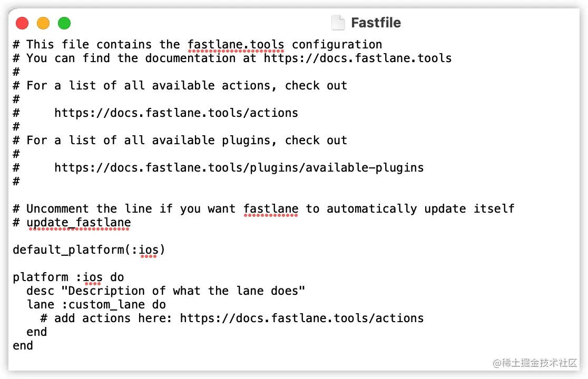Click the underlined fastlane word in Uncomment line
This screenshot has height=379, width=588.
point(271,208)
